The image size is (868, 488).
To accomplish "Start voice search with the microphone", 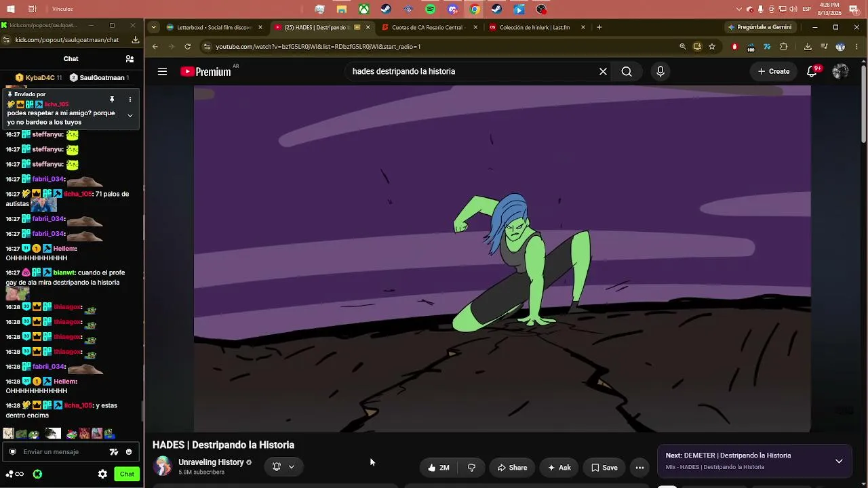I will 660,71.
